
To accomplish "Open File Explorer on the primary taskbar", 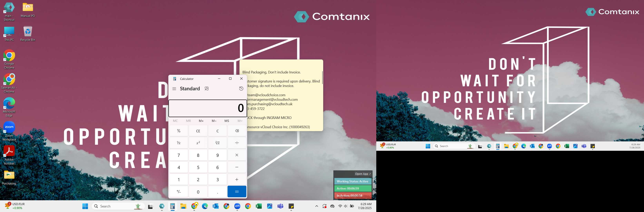I will coord(183,206).
